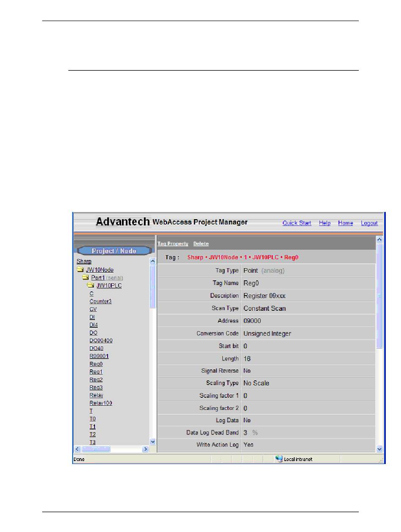401x532 pixels.
Task: Click the Scan Type value Constant Scan
Action: pos(265,308)
